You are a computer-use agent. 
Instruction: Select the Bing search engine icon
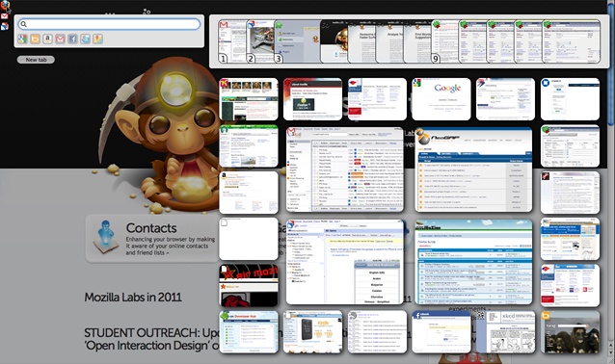click(x=35, y=39)
